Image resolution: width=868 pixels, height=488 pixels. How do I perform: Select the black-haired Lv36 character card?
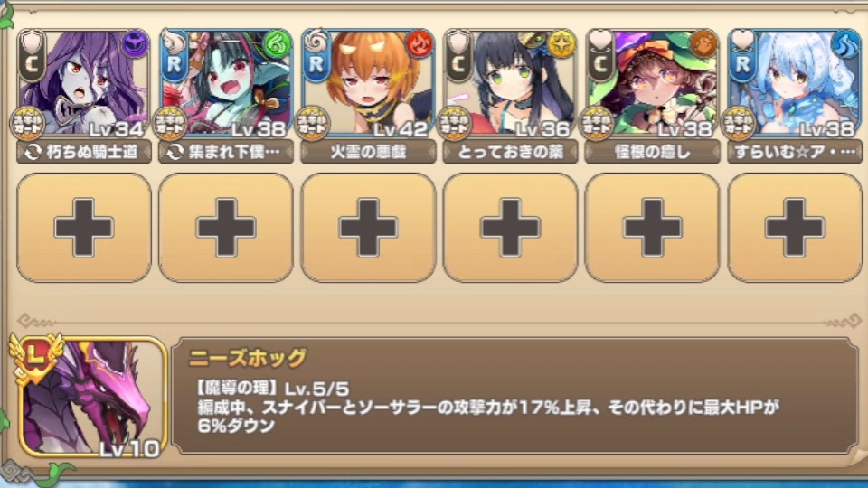510,83
